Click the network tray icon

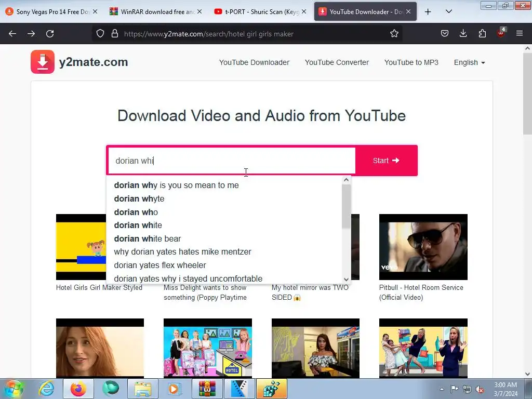click(467, 390)
